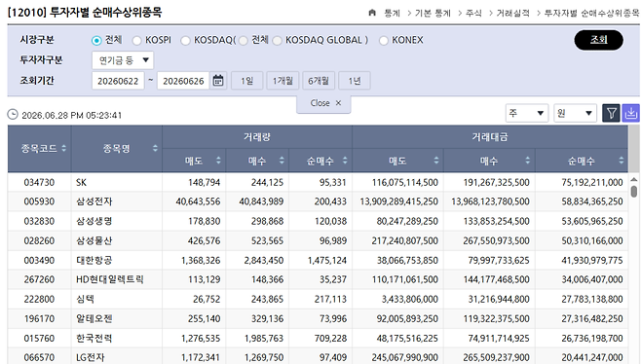Open the 원 currency unit dropdown
Image resolution: width=641 pixels, height=364 pixels.
click(x=575, y=113)
